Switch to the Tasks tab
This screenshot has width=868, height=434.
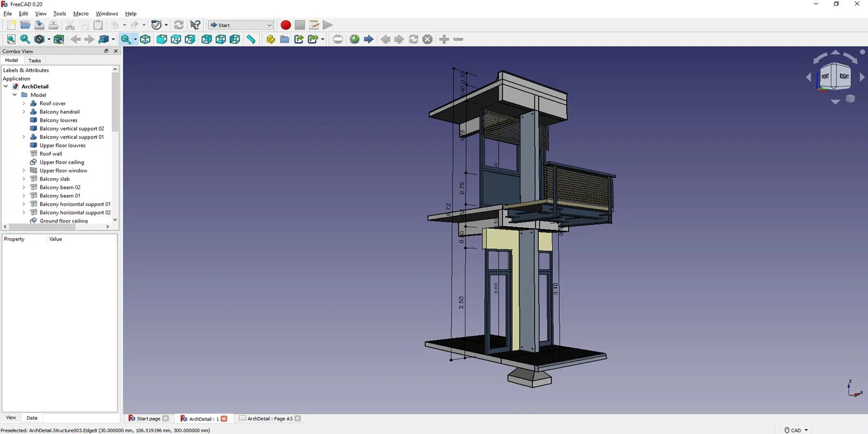[x=35, y=61]
